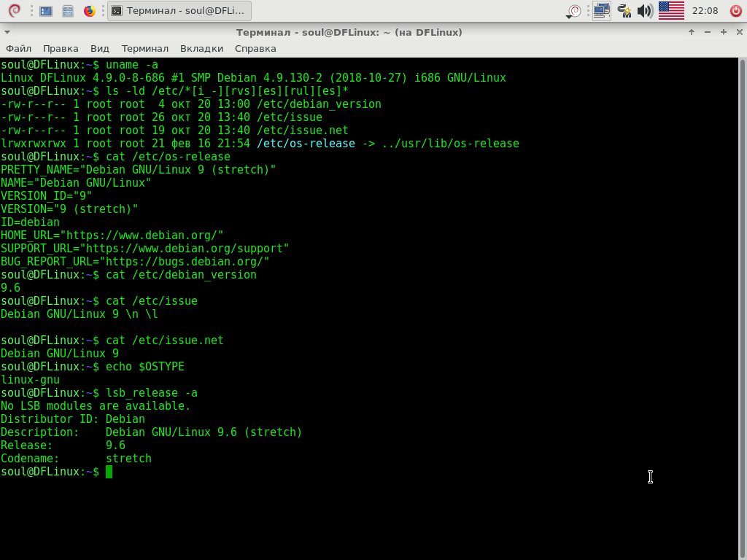Click the 'Distributor ID: Debian' line
This screenshot has width=747, height=560.
coord(72,419)
